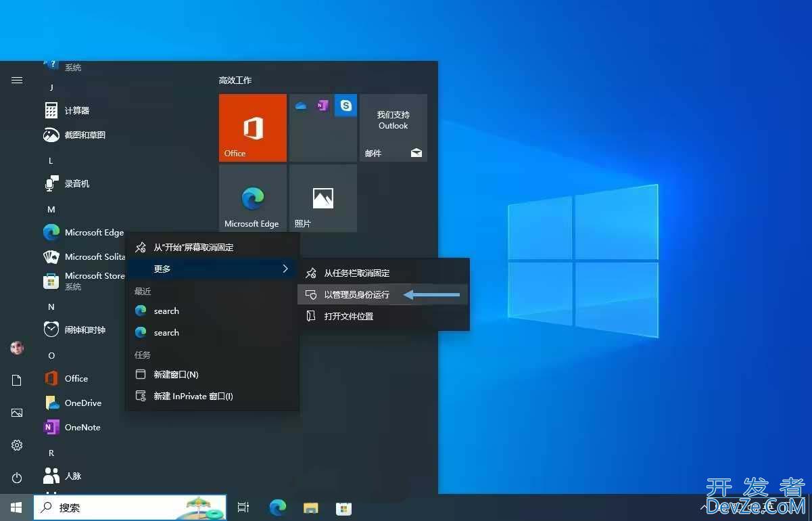The image size is (812, 521).
Task: Open the 照片 Photos tile
Action: 323,198
